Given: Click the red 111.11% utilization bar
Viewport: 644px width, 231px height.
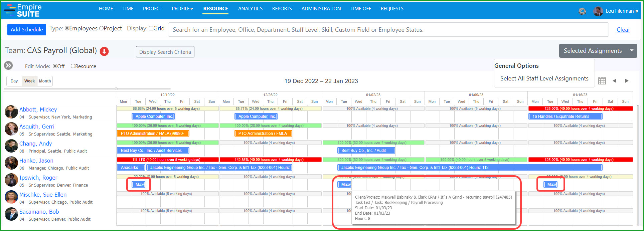Looking at the screenshot, I should (x=168, y=160).
